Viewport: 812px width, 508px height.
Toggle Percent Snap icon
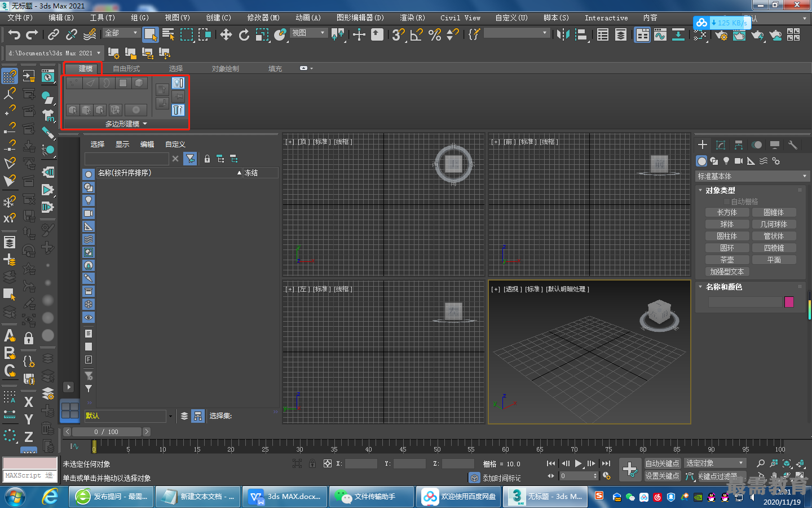tap(434, 35)
